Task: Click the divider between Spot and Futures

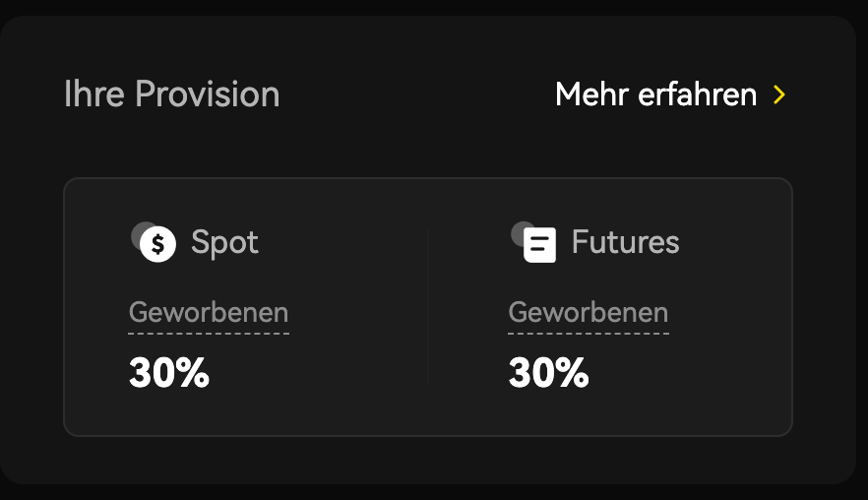Action: pos(428,306)
